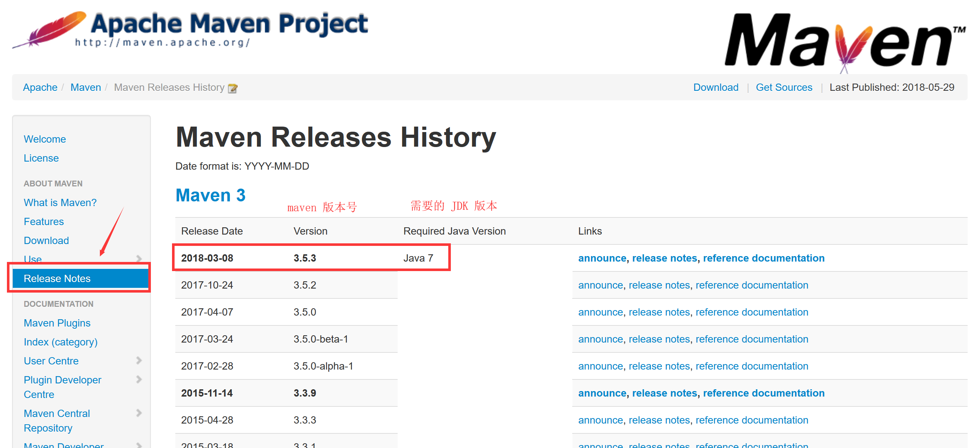Open the Features sidebar item

click(44, 221)
